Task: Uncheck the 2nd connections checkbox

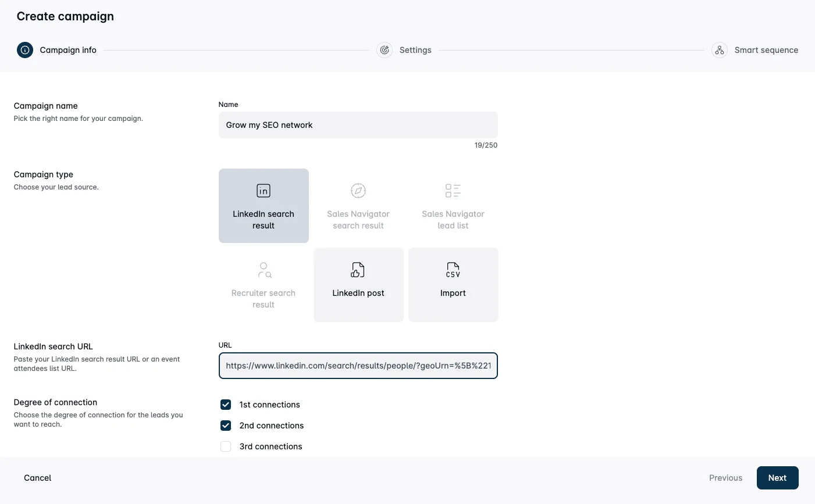Action: (226, 426)
